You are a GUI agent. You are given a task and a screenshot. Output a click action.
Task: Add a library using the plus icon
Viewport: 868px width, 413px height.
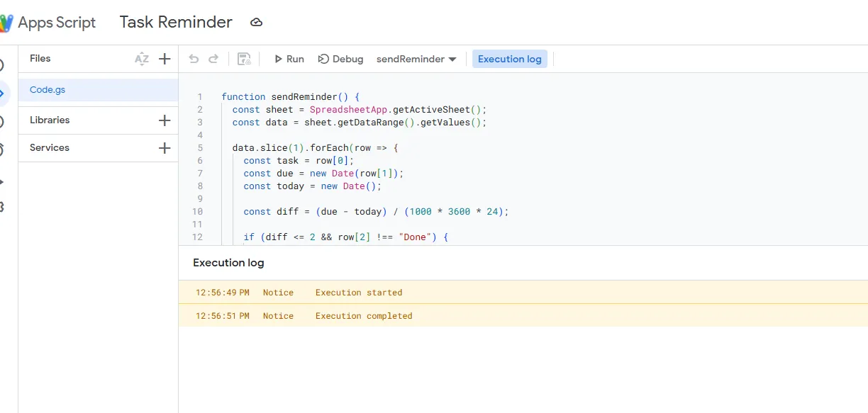pos(165,120)
